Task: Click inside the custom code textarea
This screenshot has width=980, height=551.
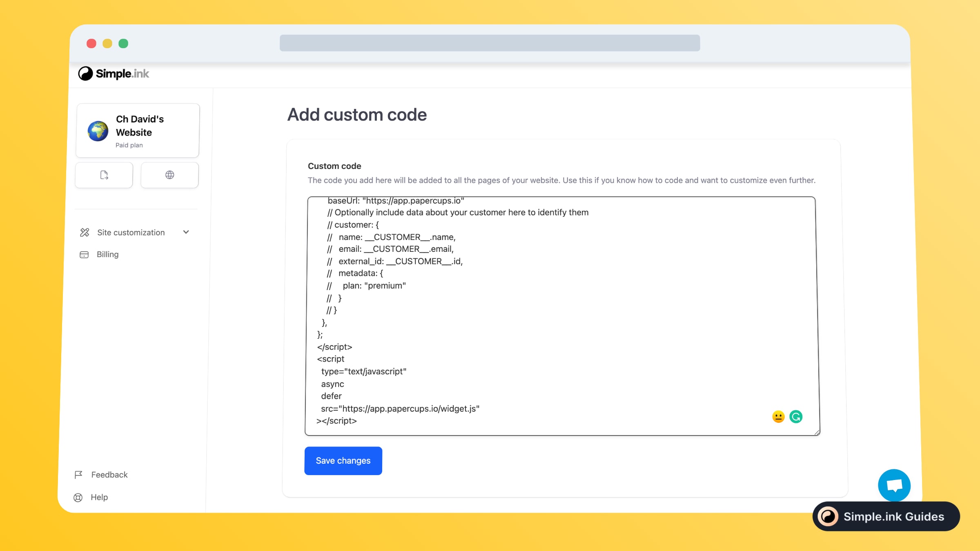Action: 562,316
